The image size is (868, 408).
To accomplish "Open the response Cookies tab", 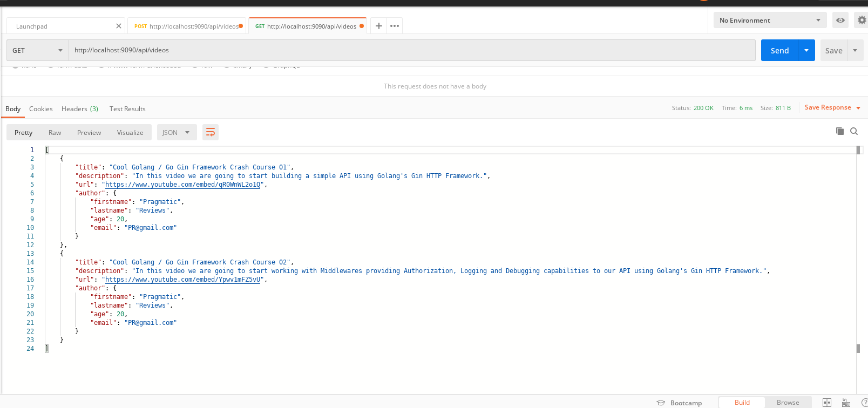I will (41, 108).
